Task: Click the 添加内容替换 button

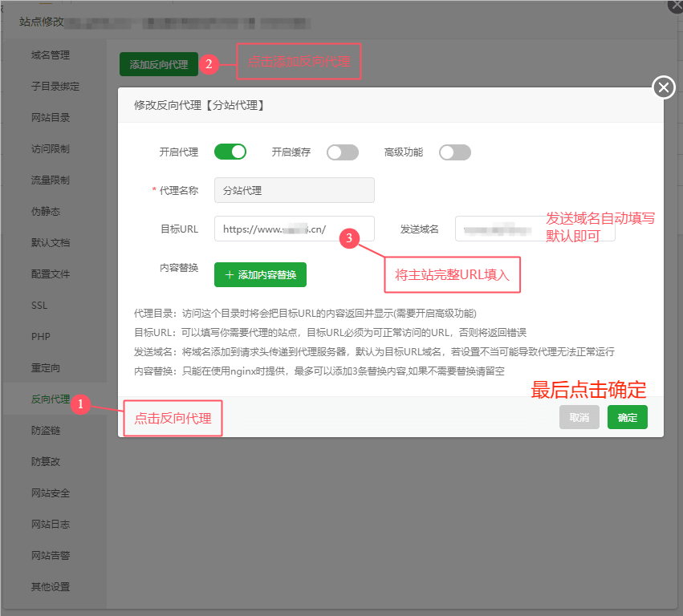Action: [x=260, y=274]
